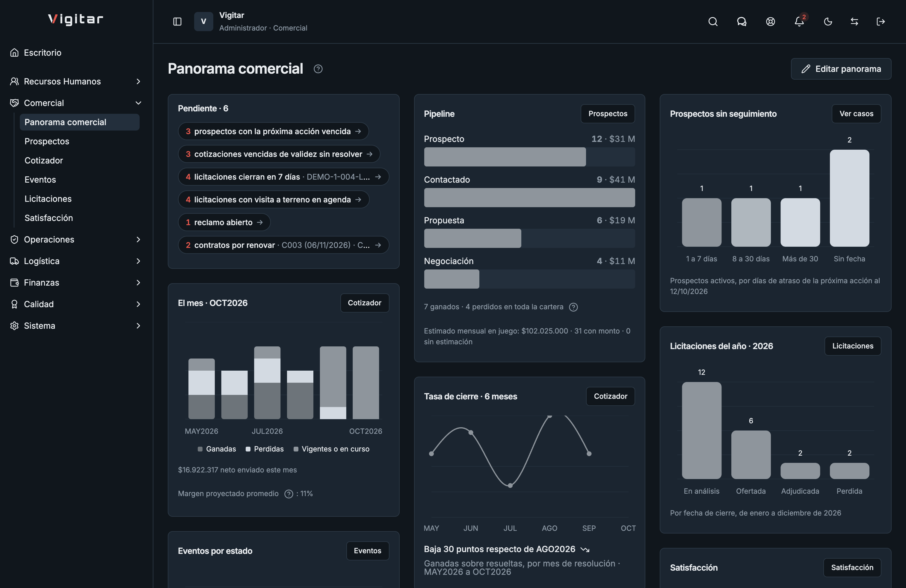Click Licitaciones button in Licitaciones del año card

point(853,346)
